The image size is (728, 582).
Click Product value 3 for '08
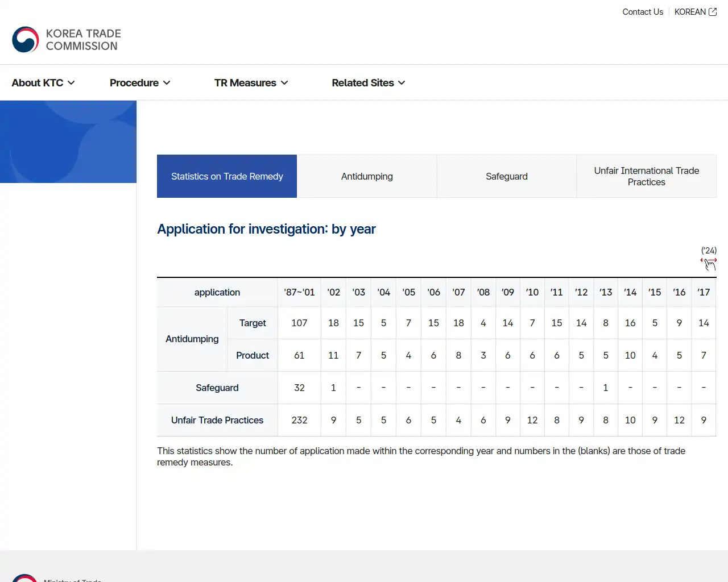point(483,355)
